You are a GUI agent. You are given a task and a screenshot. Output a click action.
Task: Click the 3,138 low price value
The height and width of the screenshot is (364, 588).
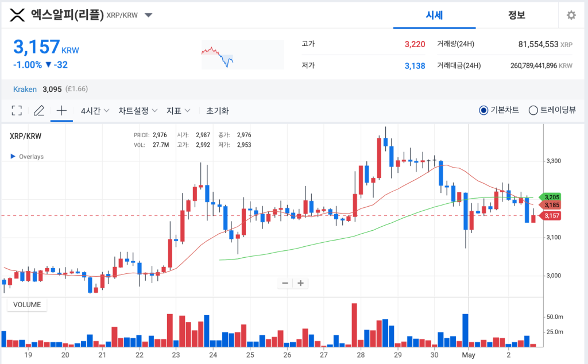tap(415, 66)
